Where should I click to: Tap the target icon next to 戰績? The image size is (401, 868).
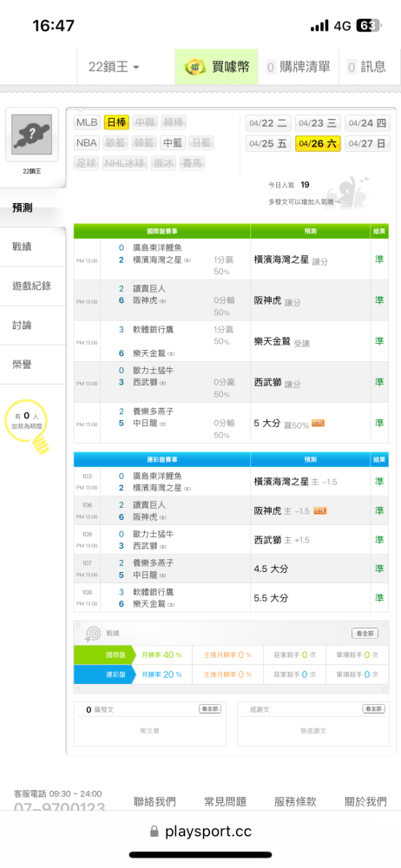coord(92,634)
